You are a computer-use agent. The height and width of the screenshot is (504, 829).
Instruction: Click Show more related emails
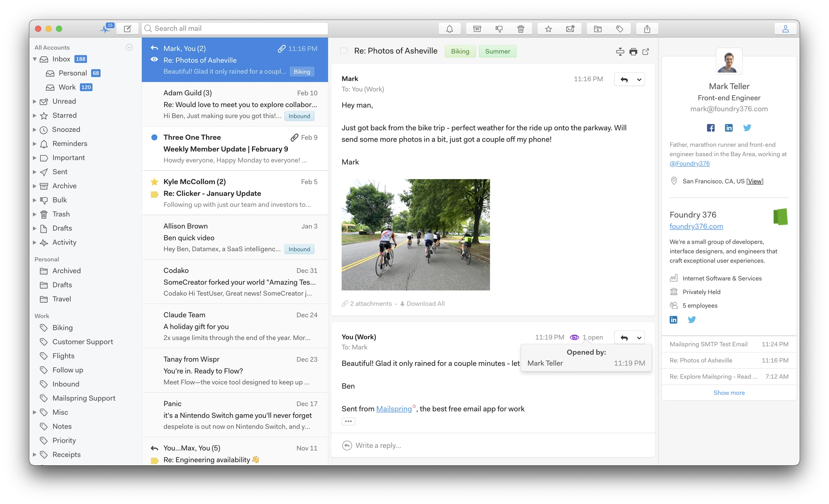coord(729,393)
